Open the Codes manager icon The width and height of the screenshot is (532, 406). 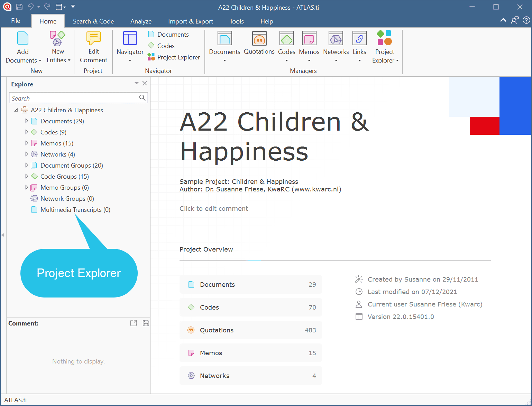(x=287, y=38)
